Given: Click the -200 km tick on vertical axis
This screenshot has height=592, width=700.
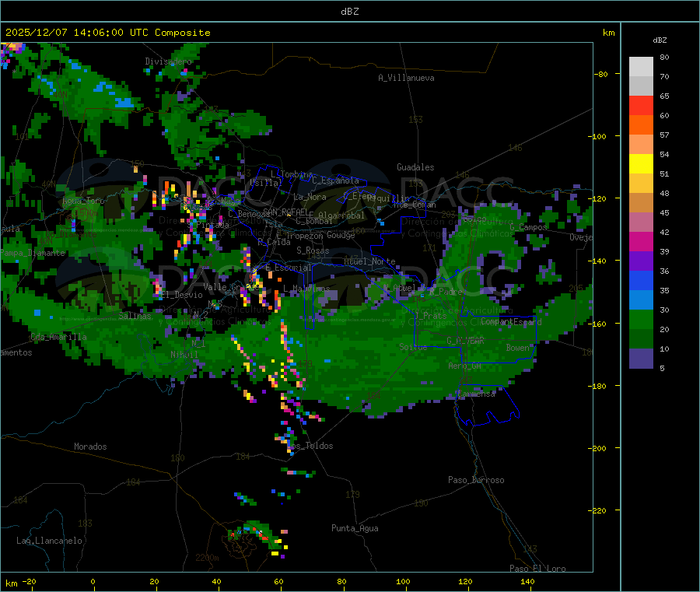Looking at the screenshot, I should (599, 448).
